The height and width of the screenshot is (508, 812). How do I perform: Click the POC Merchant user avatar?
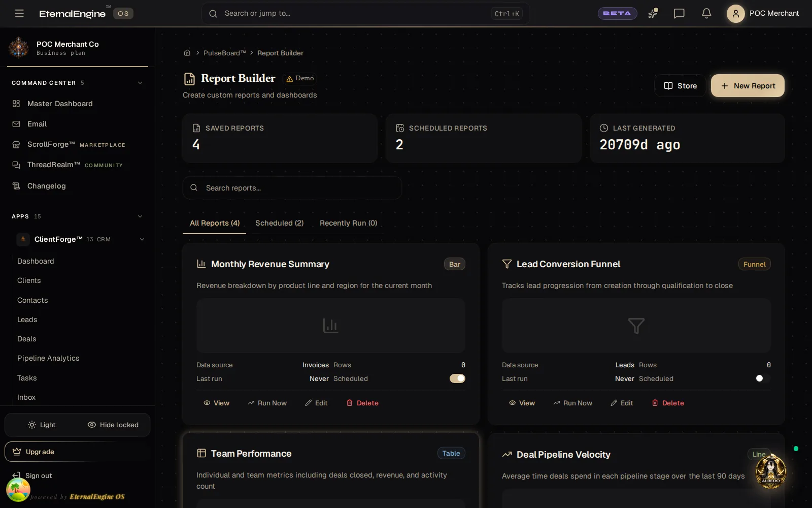735,13
